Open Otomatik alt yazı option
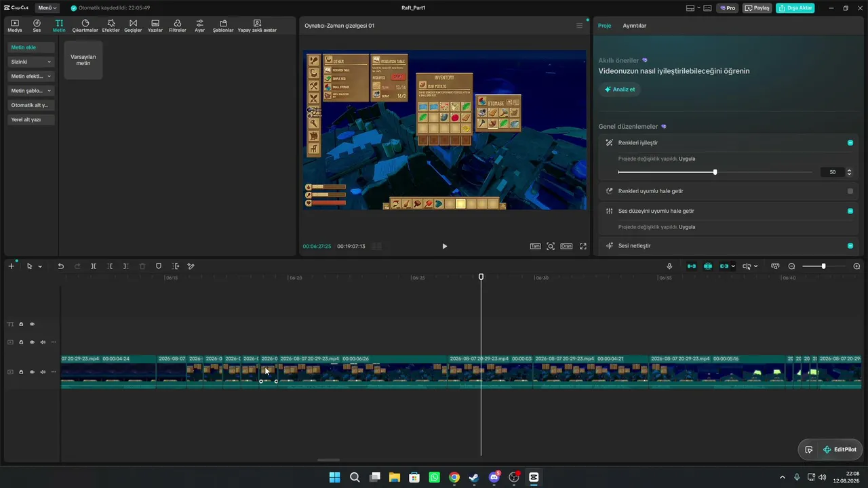This screenshot has width=868, height=488. pyautogui.click(x=31, y=105)
